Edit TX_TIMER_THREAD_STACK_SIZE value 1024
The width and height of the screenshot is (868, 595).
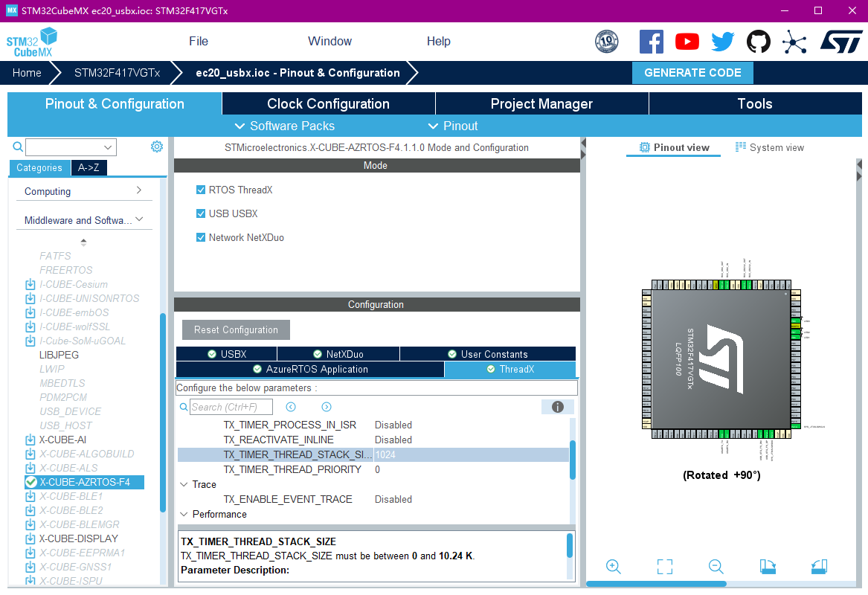coord(471,454)
